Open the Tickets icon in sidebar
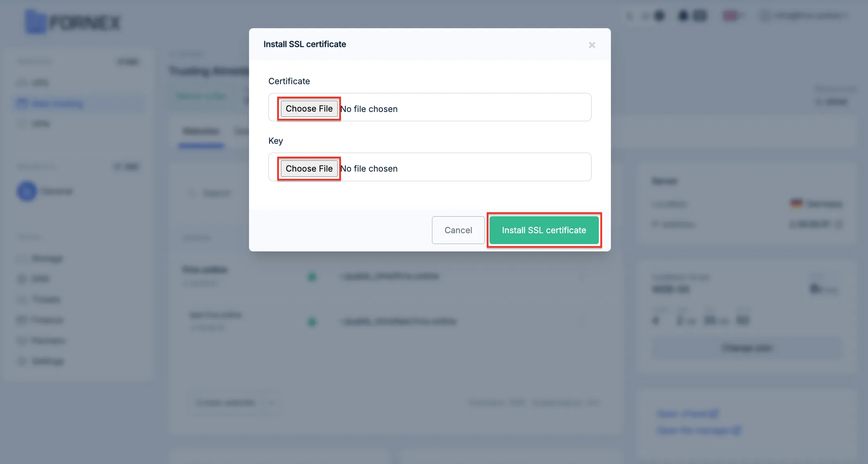Screen dimensions: 868x464 pos(22,299)
